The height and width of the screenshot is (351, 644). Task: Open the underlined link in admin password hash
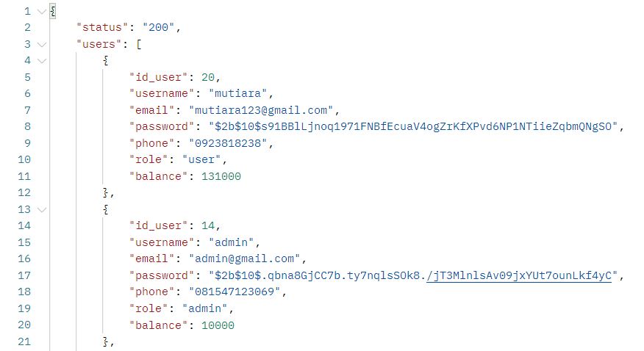coord(519,275)
